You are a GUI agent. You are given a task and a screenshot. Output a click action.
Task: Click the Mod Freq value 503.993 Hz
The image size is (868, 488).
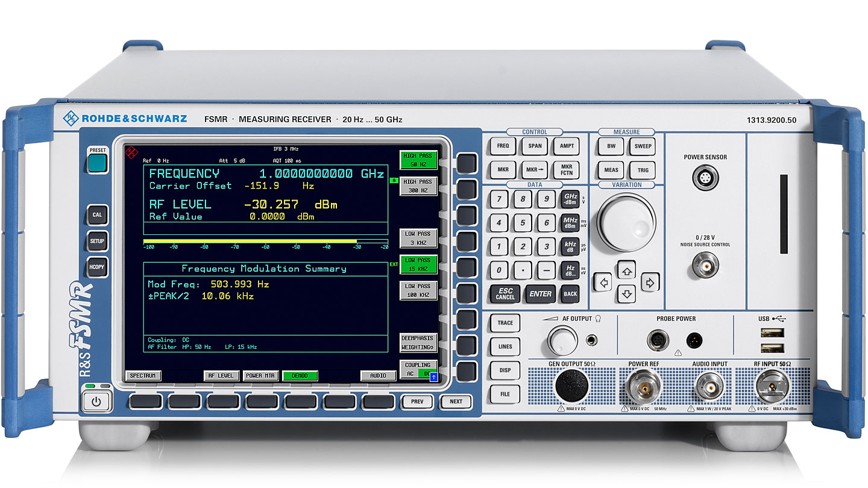[x=240, y=284]
